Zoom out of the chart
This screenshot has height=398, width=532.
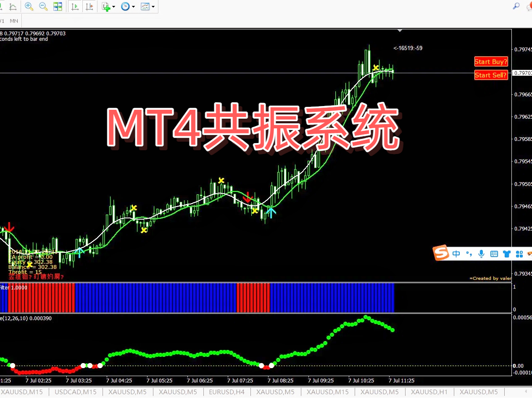(x=43, y=6)
